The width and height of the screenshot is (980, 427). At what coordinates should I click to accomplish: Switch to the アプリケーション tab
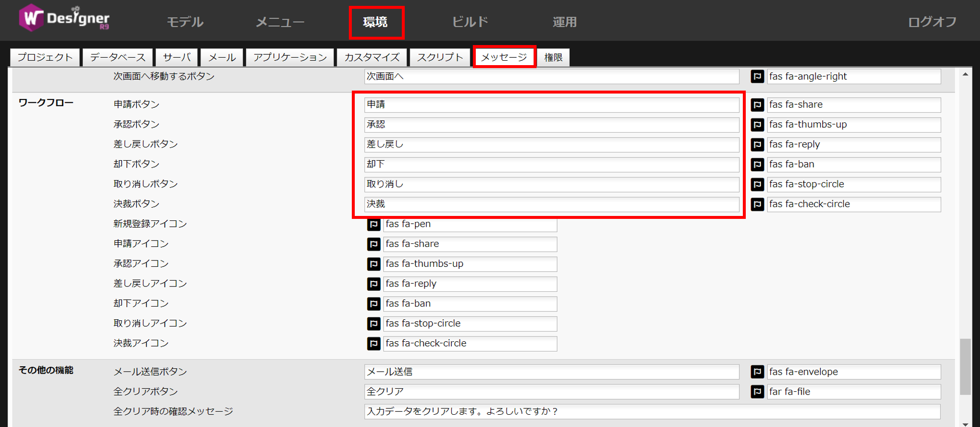click(290, 57)
